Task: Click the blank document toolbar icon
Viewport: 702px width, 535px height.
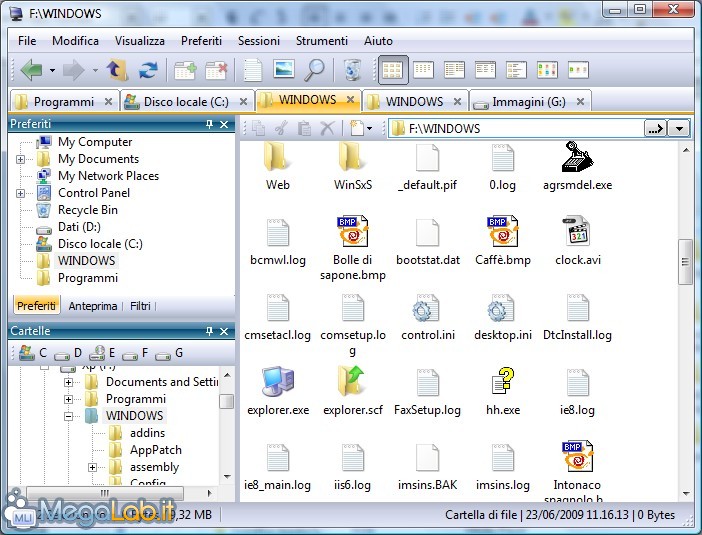Action: click(x=253, y=70)
